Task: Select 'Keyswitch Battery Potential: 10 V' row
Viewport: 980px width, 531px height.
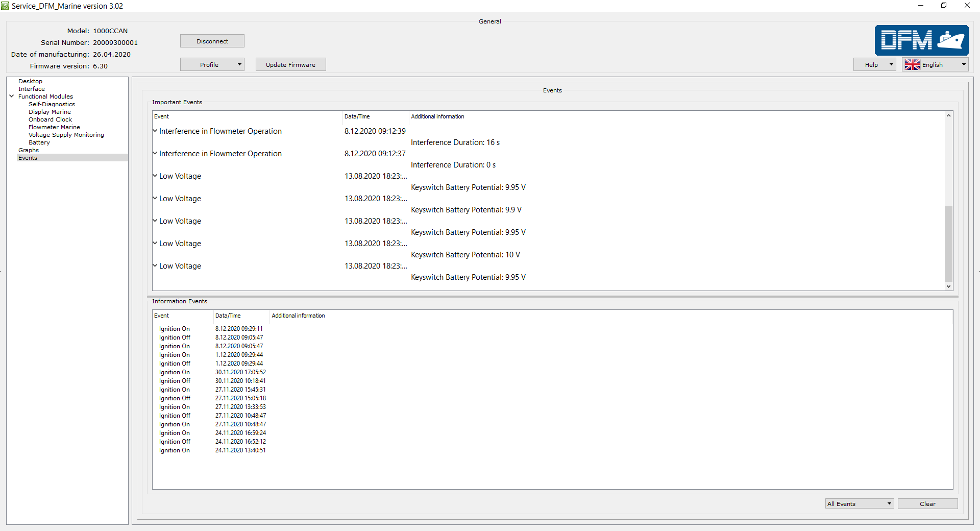Action: [x=465, y=255]
